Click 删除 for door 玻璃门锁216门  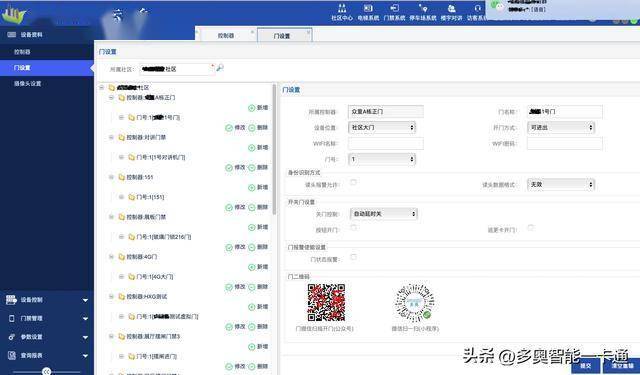258,247
